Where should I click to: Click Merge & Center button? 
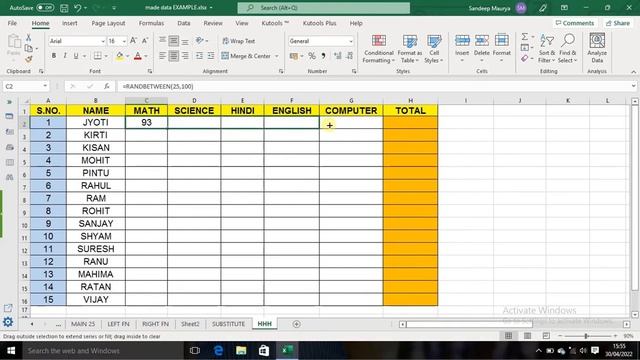tap(246, 56)
